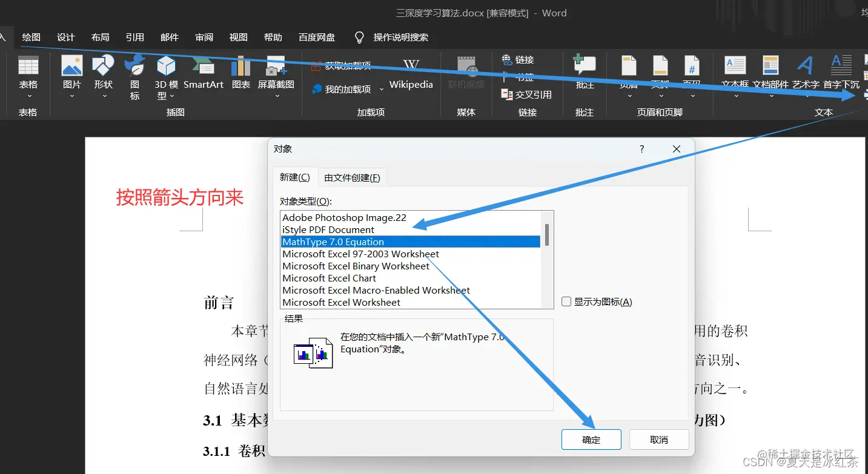Viewport: 868px width, 474px height.
Task: Open the 审阅 ribbon tab
Action: coord(204,37)
